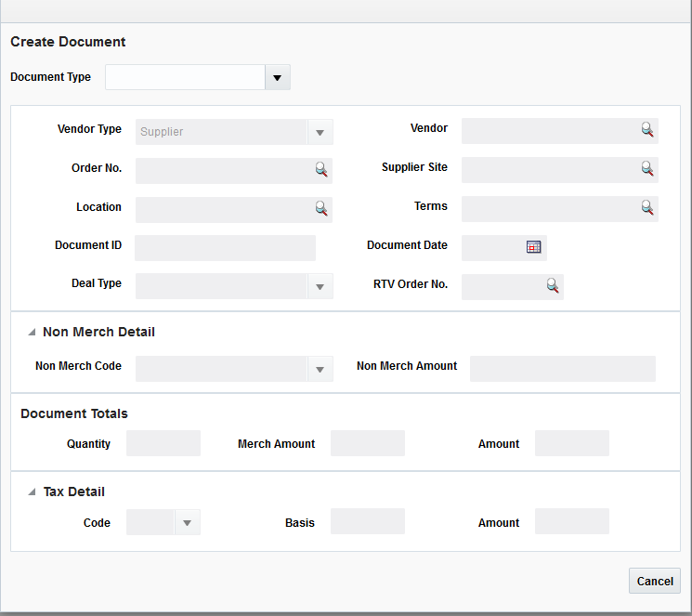Click the Quantity total field

[163, 443]
